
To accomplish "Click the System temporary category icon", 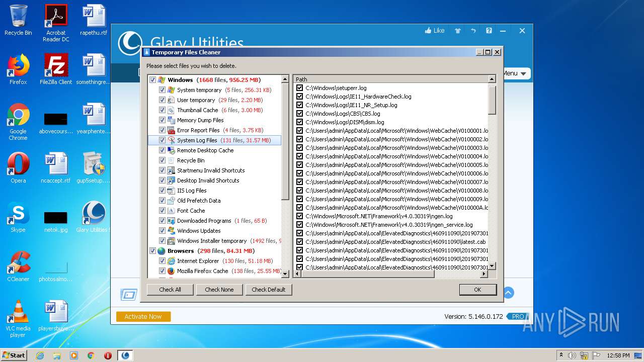I will (x=171, y=90).
